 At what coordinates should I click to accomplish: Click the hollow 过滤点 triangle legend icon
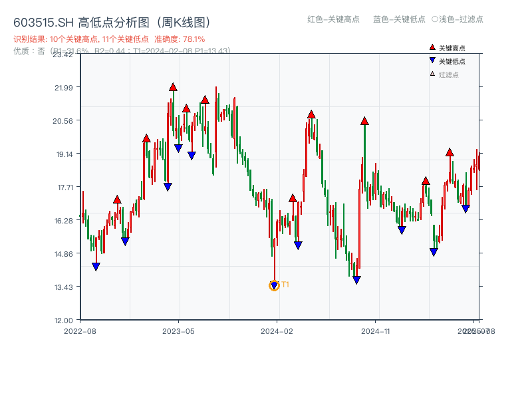click(432, 73)
